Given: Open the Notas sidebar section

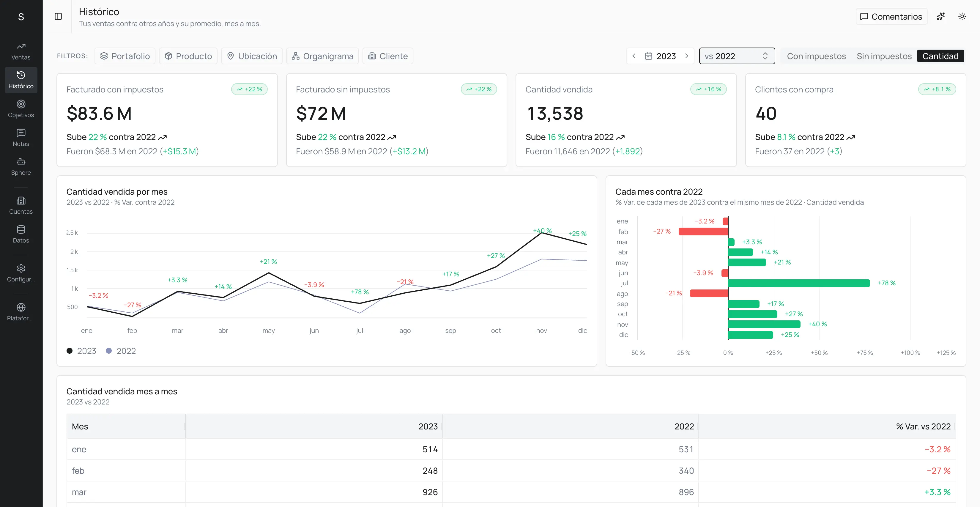Looking at the screenshot, I should tap(21, 138).
